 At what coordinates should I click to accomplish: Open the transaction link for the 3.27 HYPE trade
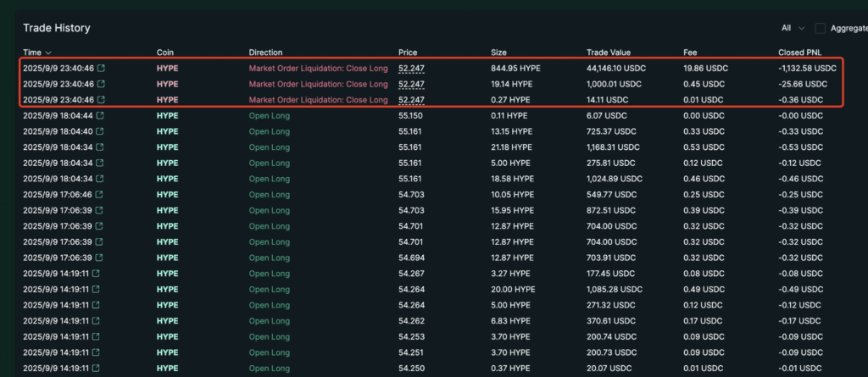(x=96, y=273)
